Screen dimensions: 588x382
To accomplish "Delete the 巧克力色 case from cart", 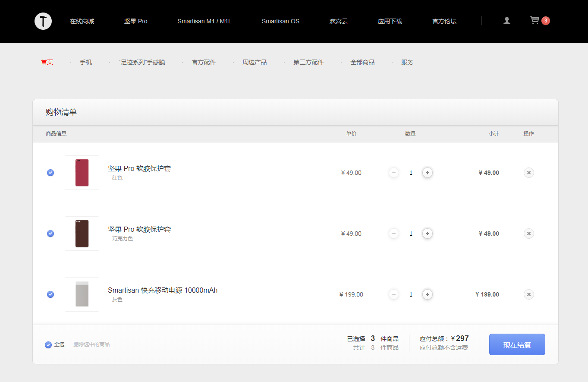I will tap(528, 234).
